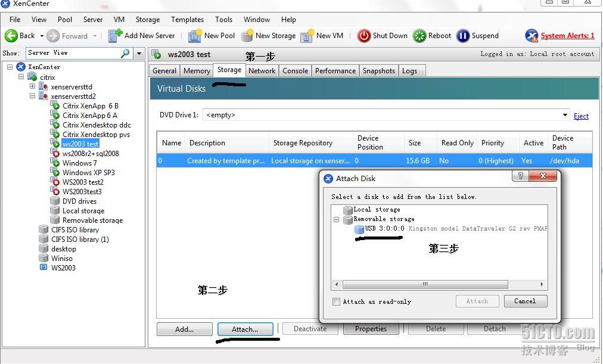Screen dimensions: 603x364
Task: Click the Server View search field
Action: [x=73, y=53]
